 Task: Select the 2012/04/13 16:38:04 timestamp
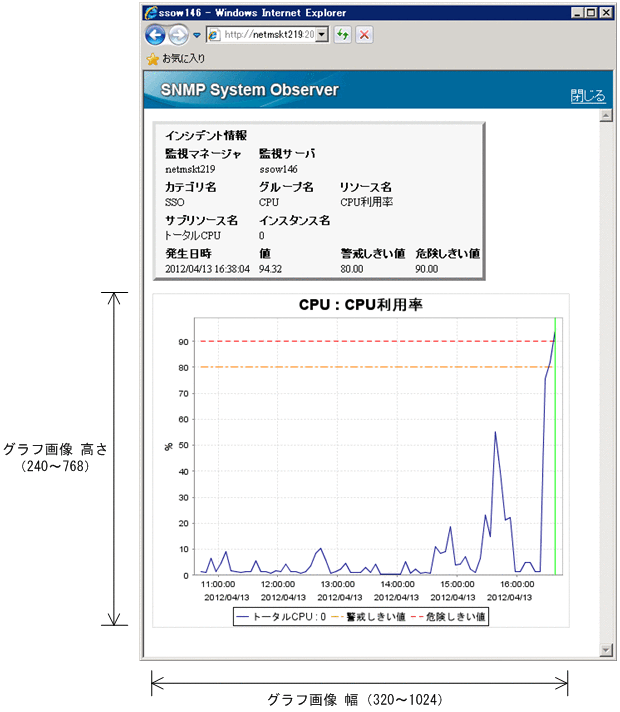coord(207,269)
